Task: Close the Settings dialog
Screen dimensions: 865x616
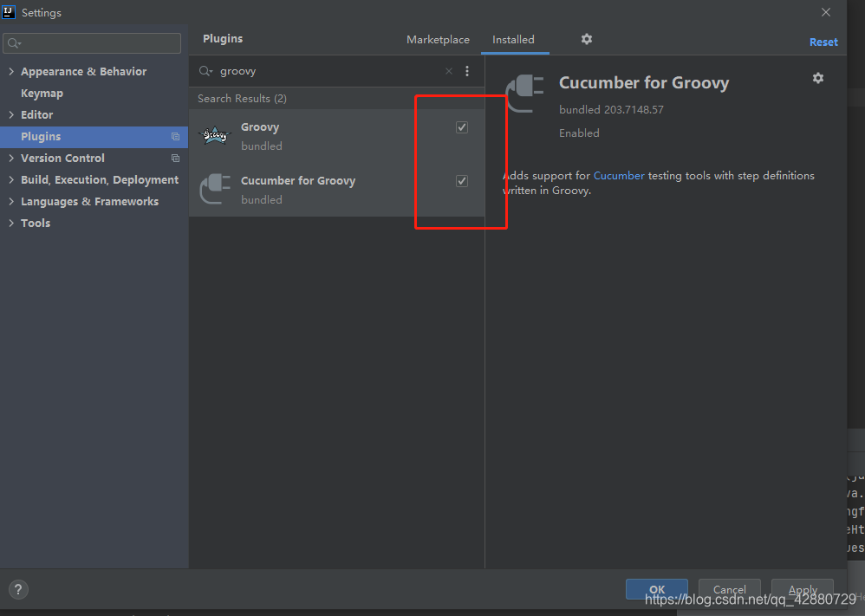Action: [x=826, y=12]
